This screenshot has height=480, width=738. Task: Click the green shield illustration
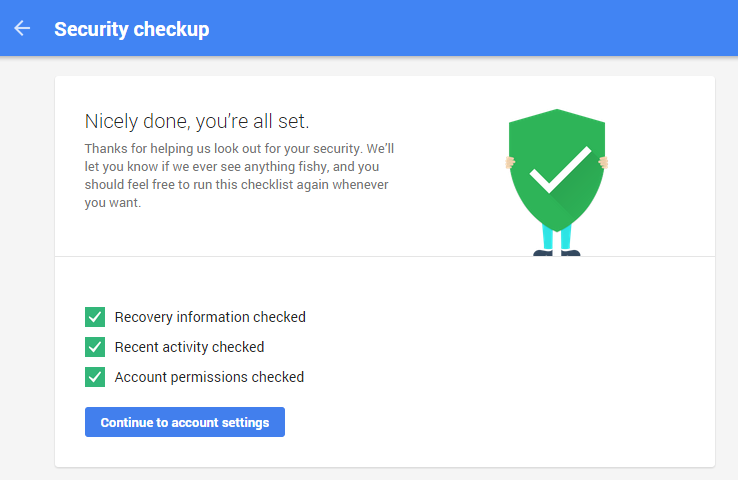[557, 170]
